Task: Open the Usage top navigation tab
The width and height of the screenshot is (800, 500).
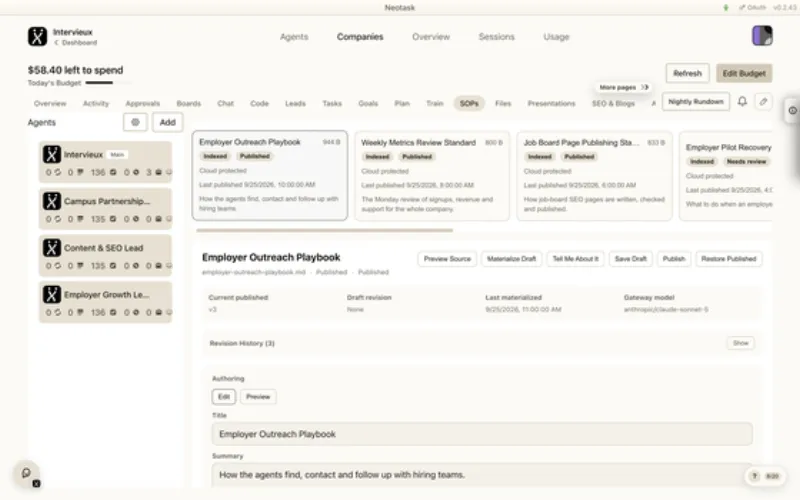Action: click(x=556, y=37)
